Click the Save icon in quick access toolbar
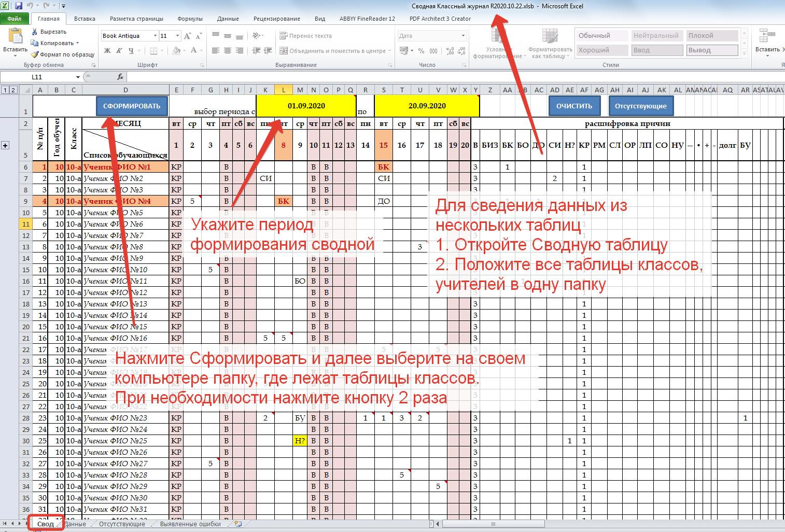785x532 pixels. click(19, 6)
